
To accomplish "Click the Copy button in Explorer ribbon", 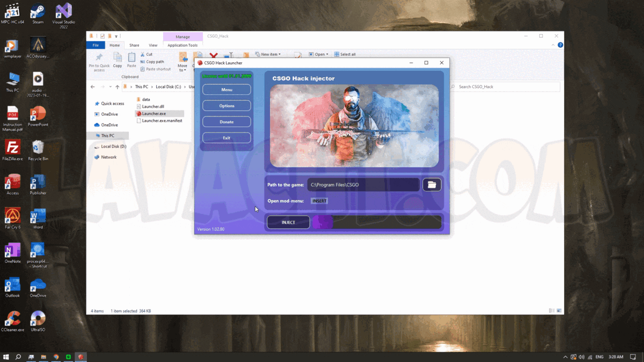I will pyautogui.click(x=118, y=61).
